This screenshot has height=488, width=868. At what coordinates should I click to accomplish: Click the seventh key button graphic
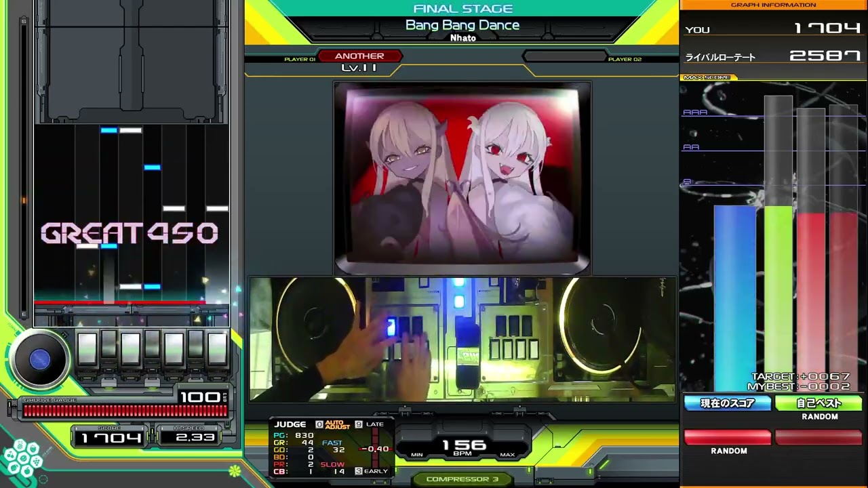click(217, 349)
